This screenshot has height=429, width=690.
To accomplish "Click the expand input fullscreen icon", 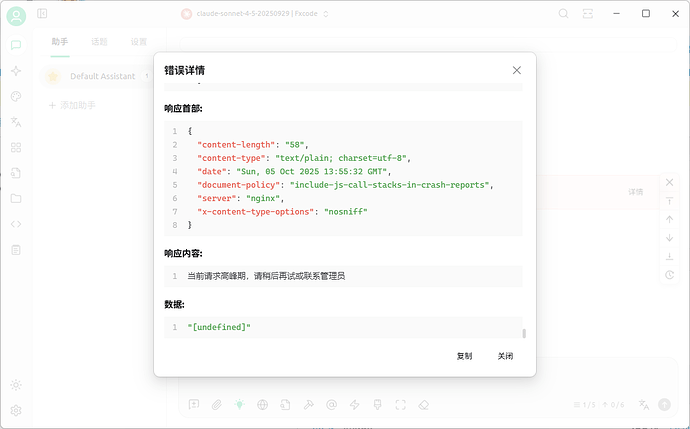I will 400,405.
